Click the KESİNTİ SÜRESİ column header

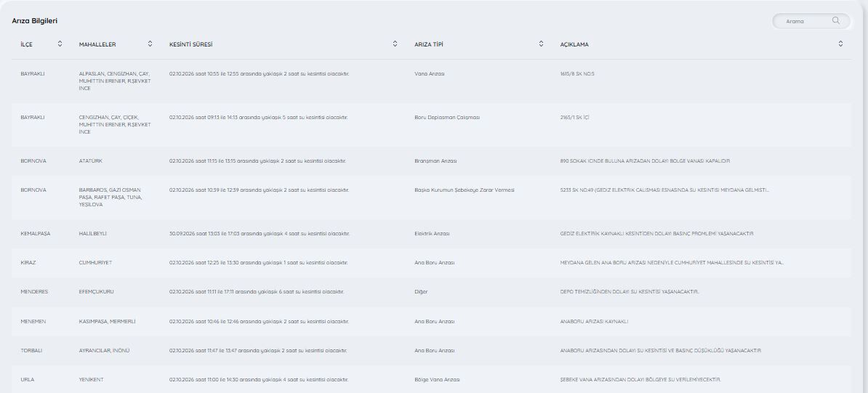(191, 44)
